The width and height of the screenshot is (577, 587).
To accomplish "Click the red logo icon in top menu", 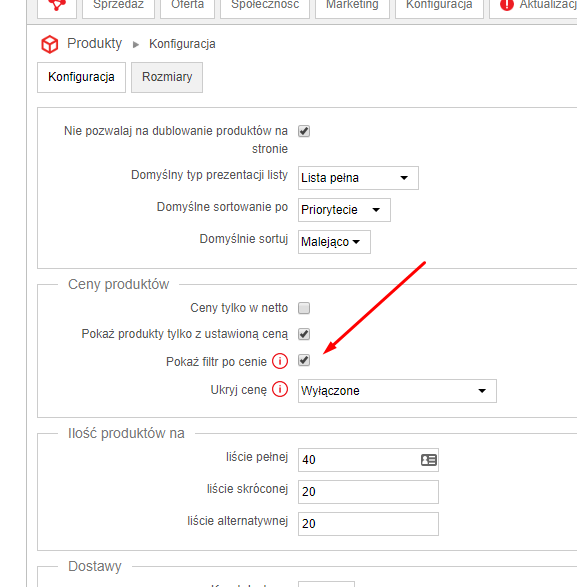I will (x=57, y=5).
